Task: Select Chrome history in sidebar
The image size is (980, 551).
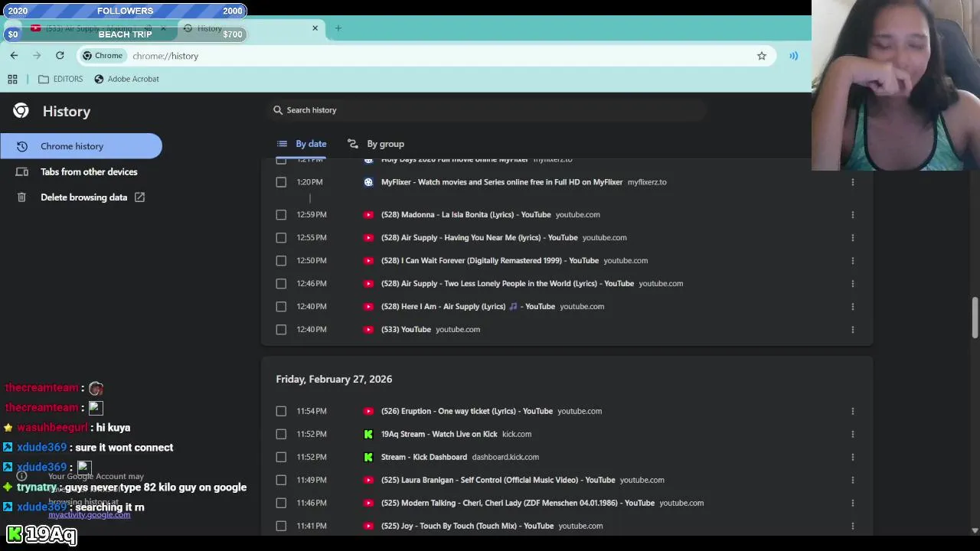Action: pos(80,146)
